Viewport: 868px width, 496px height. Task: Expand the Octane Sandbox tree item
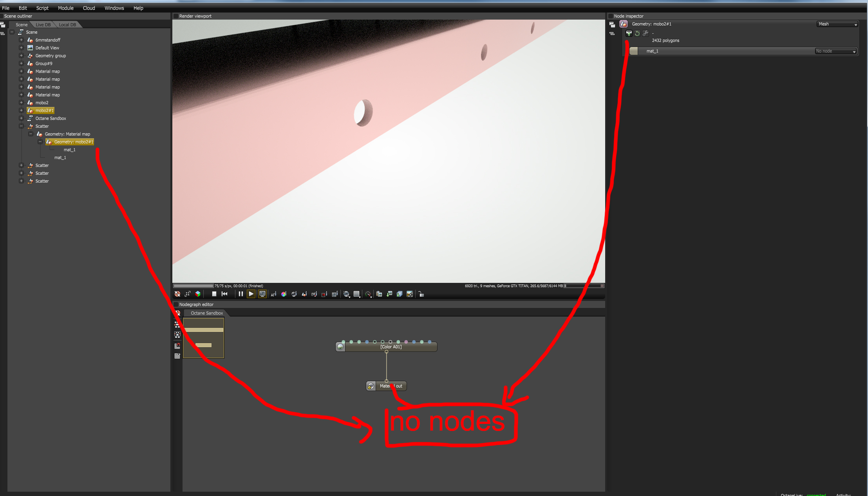tap(22, 118)
